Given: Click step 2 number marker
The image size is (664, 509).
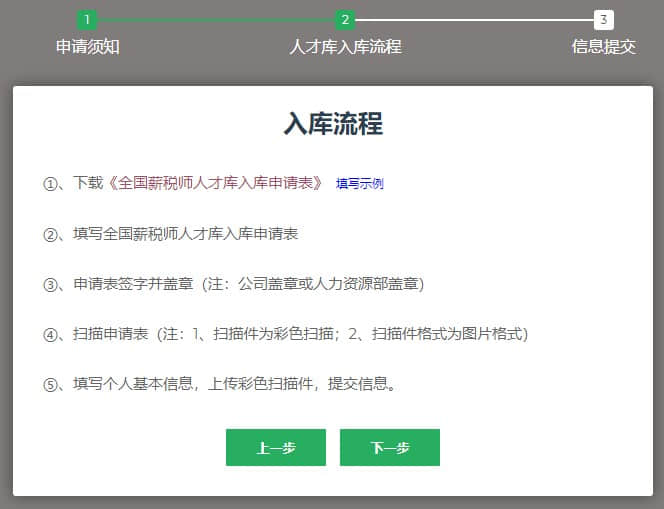Looking at the screenshot, I should pyautogui.click(x=345, y=20).
